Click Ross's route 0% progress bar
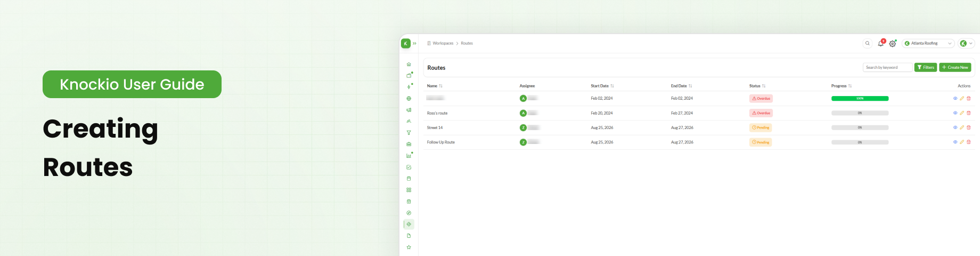Image resolution: width=980 pixels, height=256 pixels. click(x=860, y=113)
